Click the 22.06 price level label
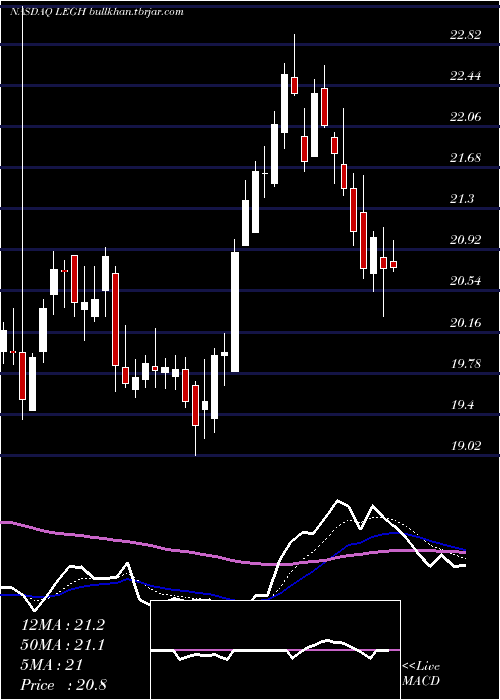The height and width of the screenshot is (700, 500). [x=466, y=117]
